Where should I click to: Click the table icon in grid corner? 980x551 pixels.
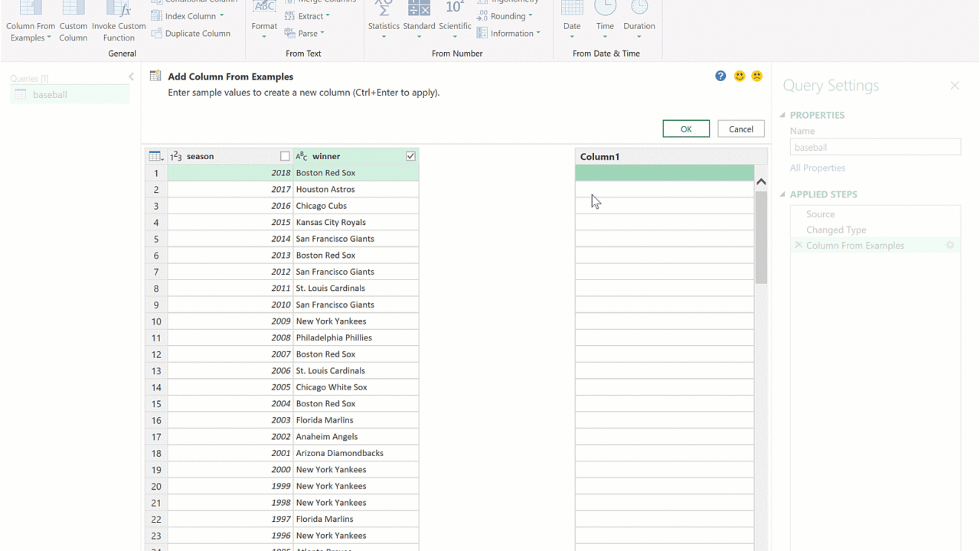coord(155,156)
